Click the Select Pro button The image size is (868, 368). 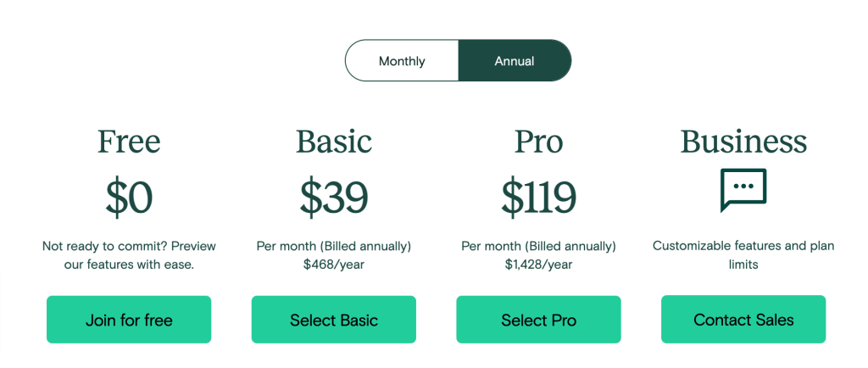click(x=538, y=320)
